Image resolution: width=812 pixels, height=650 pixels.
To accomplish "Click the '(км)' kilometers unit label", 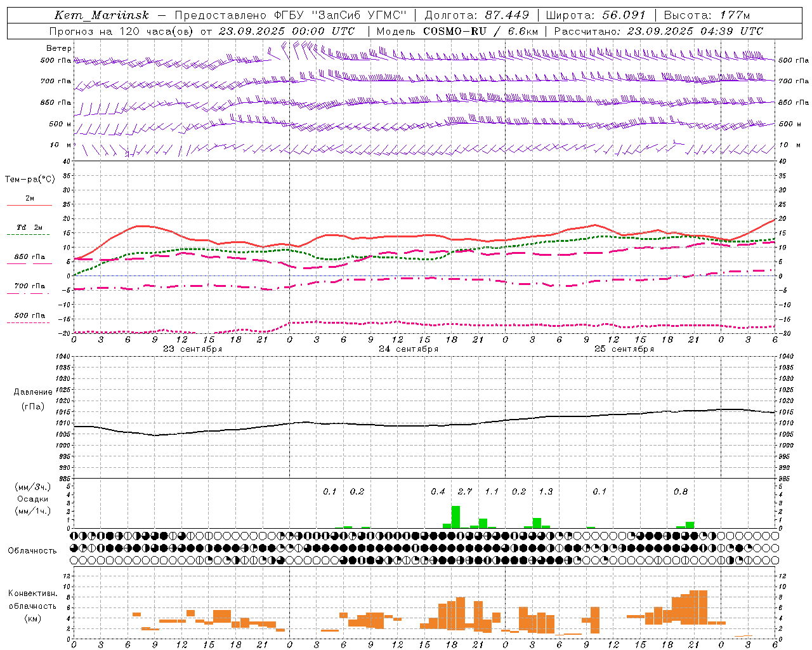I will click(33, 618).
